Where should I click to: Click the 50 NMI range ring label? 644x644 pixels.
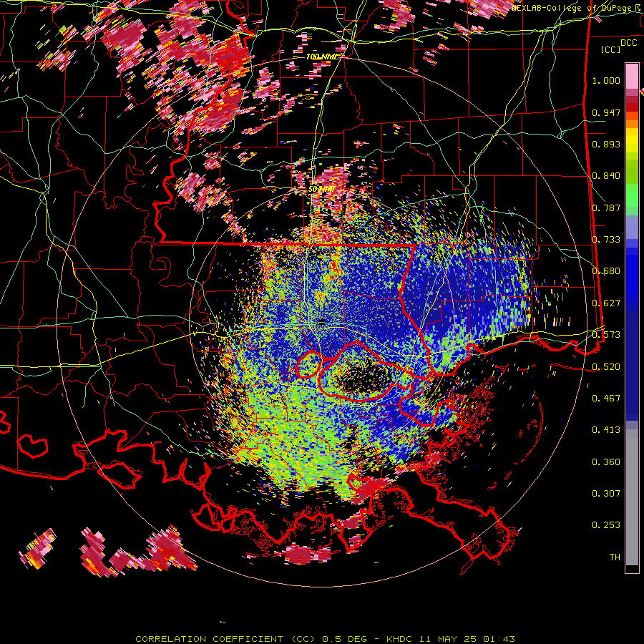[x=321, y=189]
